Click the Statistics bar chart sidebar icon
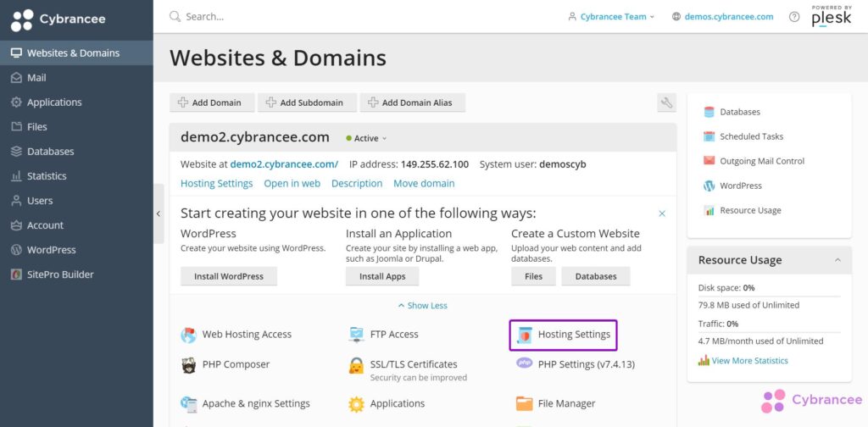868x427 pixels. click(17, 176)
